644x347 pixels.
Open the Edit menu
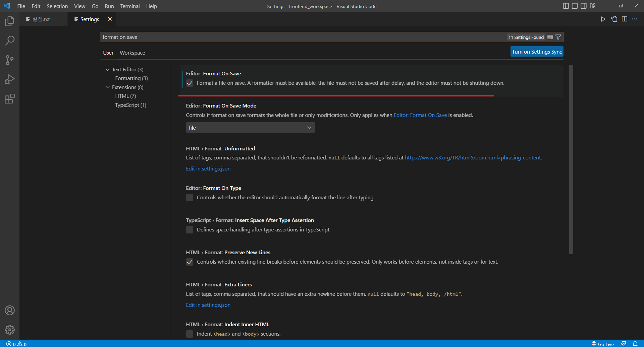pyautogui.click(x=36, y=6)
